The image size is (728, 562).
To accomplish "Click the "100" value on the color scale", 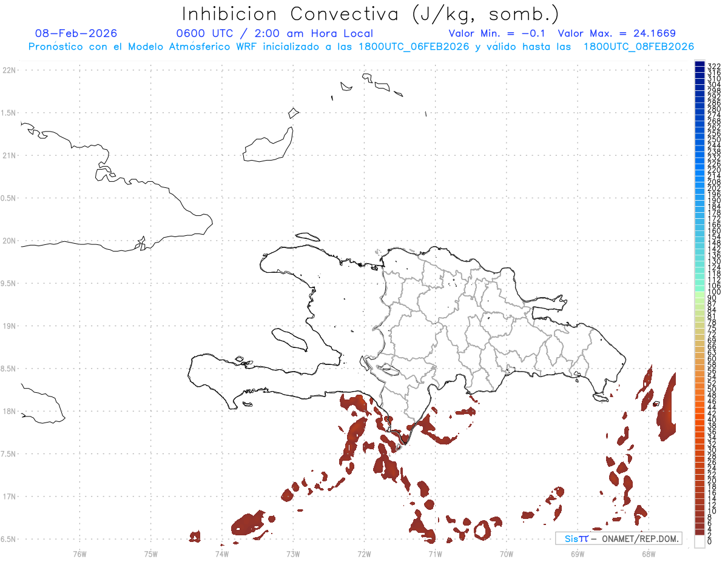I will [714, 292].
